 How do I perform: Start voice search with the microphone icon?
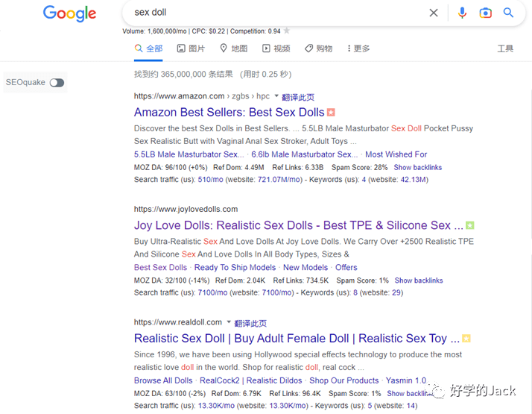462,13
